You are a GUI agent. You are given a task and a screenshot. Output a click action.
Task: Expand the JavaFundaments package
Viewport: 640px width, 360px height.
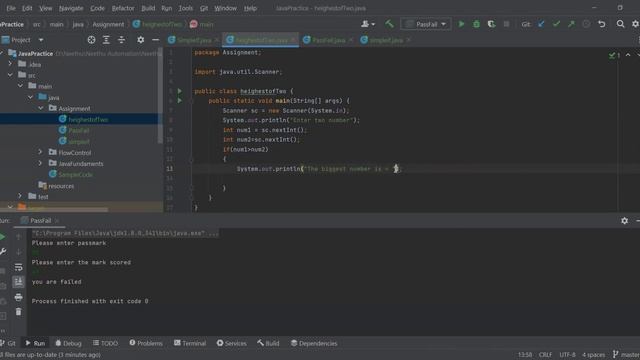pos(40,163)
